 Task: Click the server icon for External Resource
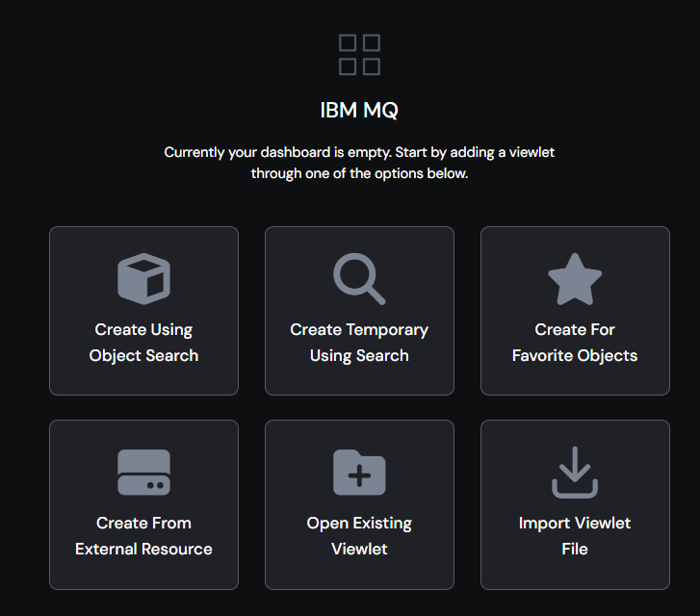[x=143, y=473]
